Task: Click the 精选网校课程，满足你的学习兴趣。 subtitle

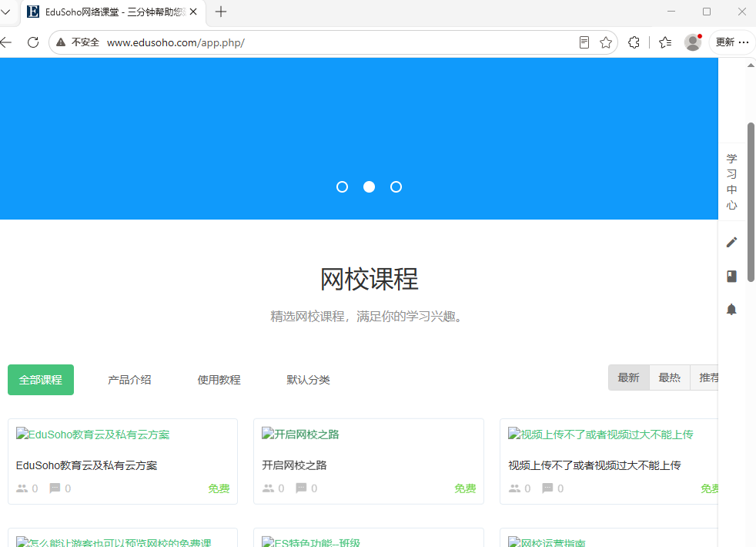Action: (x=367, y=317)
